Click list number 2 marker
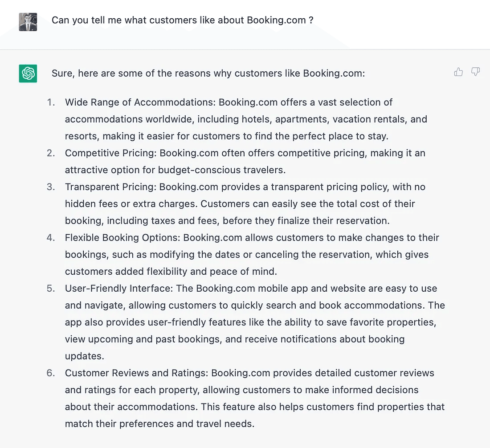 51,153
